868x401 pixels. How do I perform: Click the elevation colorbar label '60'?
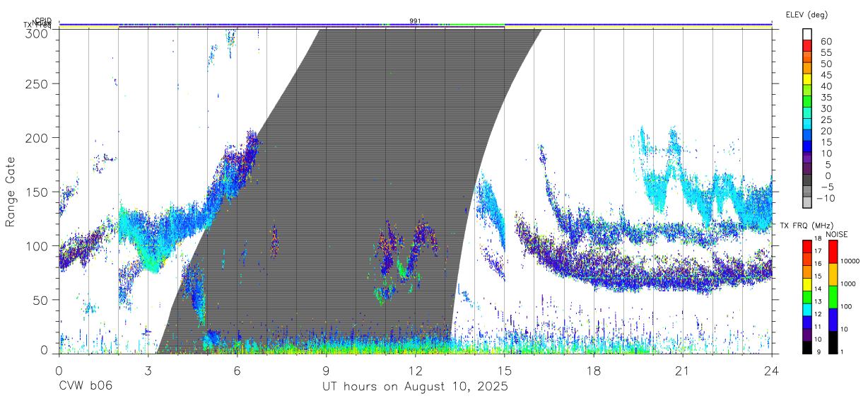point(826,42)
